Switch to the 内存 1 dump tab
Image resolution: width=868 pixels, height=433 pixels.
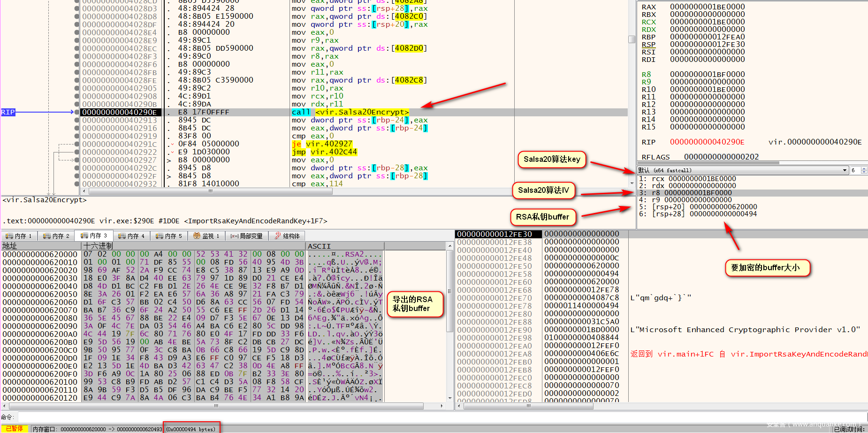19,236
